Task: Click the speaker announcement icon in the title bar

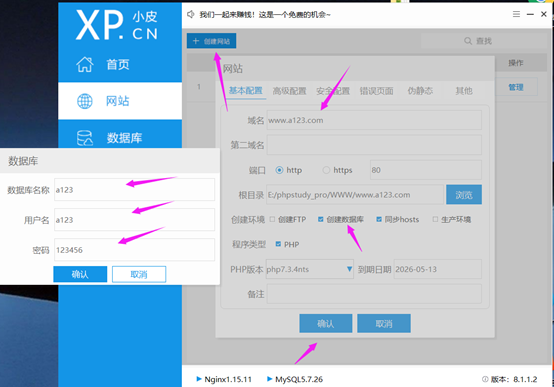Action: click(191, 14)
